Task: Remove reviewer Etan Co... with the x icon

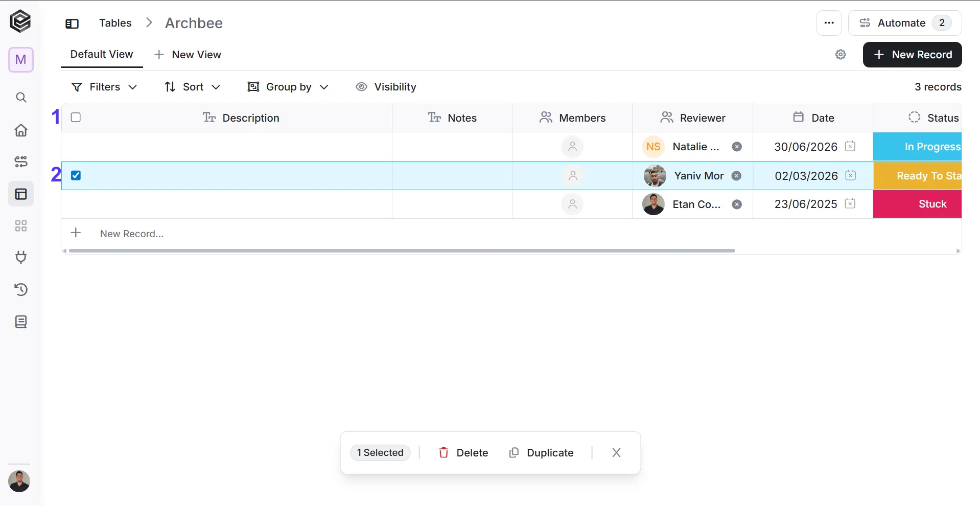Action: tap(737, 204)
